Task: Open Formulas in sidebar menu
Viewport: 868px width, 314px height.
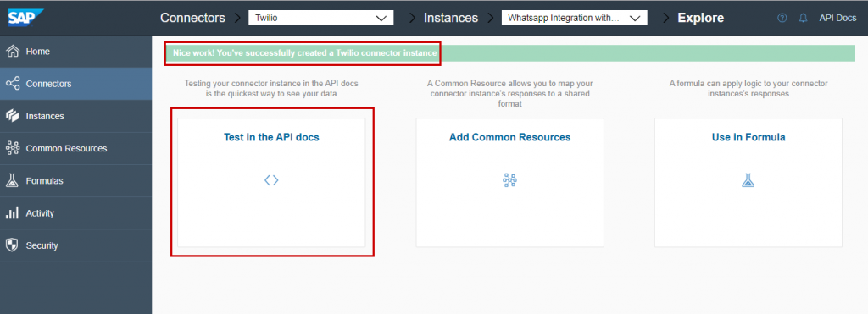Action: 75,181
